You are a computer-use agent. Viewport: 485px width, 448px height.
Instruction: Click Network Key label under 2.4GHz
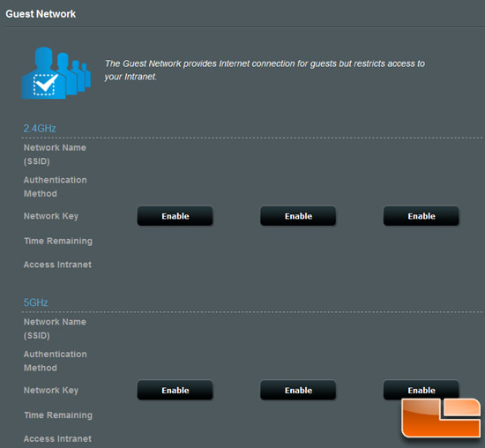coord(51,216)
